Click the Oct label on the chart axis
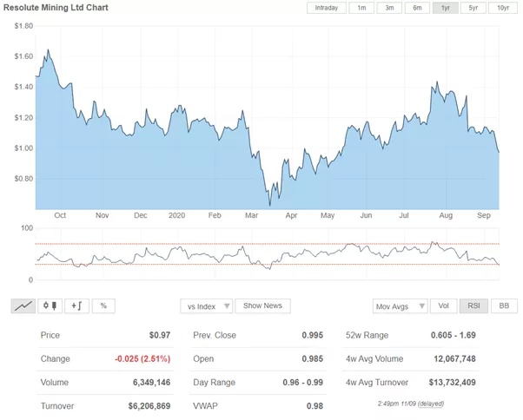This screenshot has height=420, width=523. coord(60,215)
